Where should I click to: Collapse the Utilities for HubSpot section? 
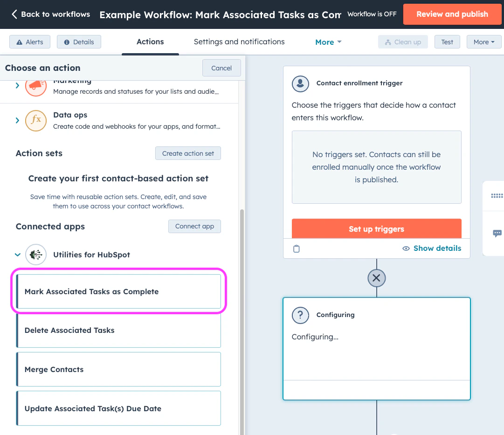coord(17,255)
